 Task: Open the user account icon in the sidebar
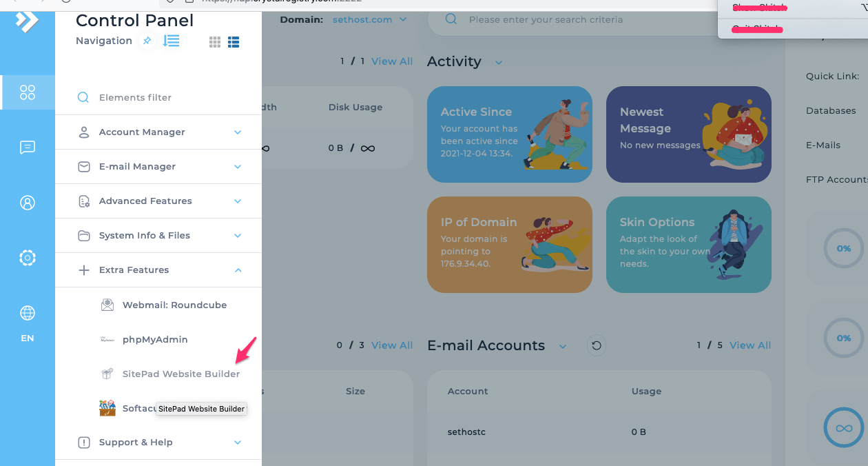(x=28, y=203)
